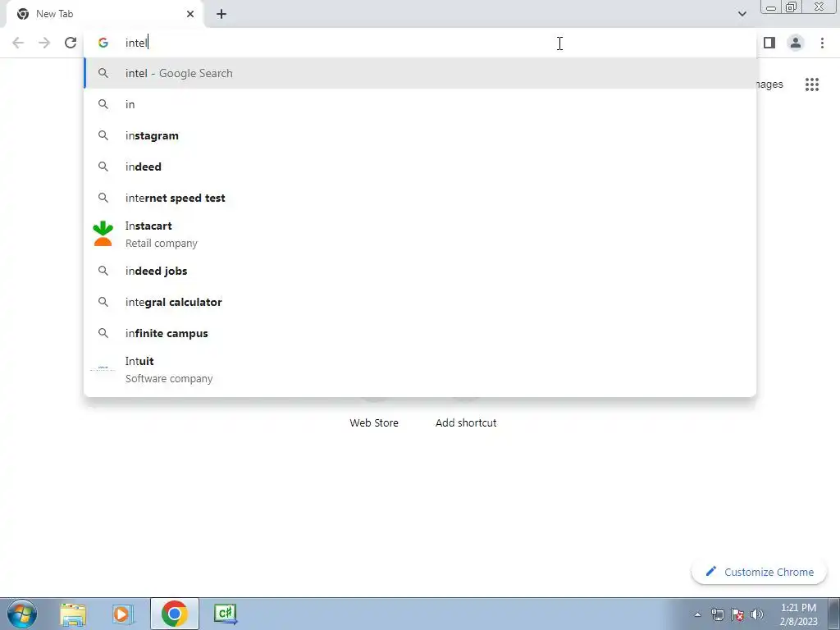Click into the address bar showing intel
The width and height of the screenshot is (840, 630).
[420, 43]
